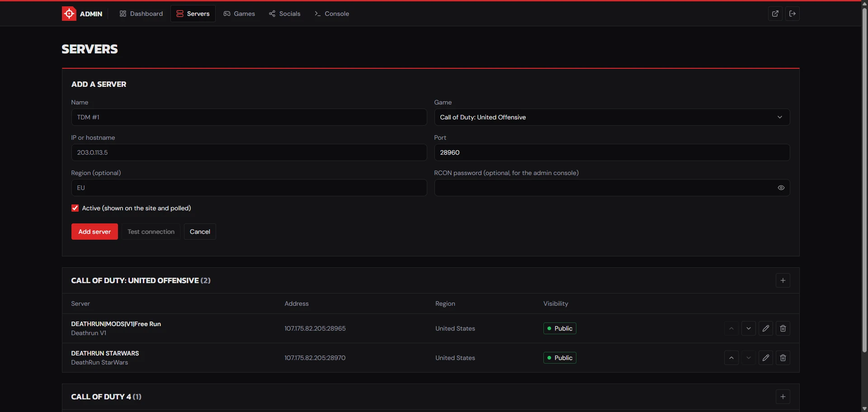Screen dimensions: 868x412
Task: Focus the Region optional field
Action: tap(249, 188)
